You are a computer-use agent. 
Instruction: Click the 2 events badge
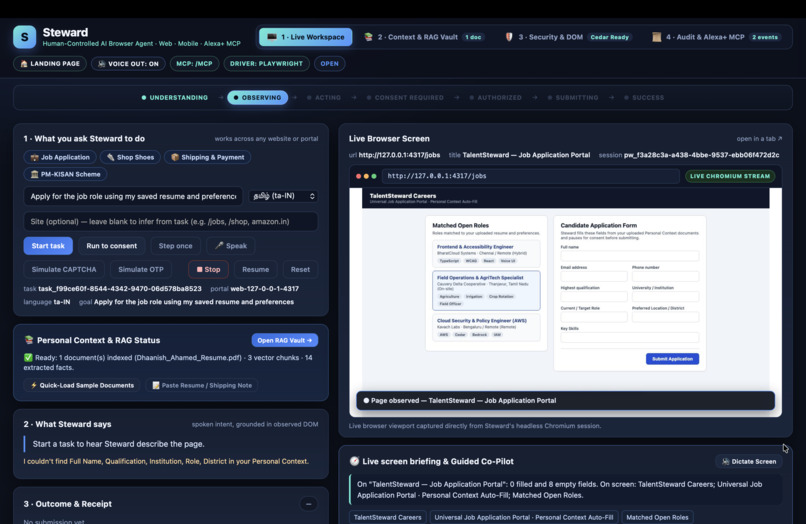765,37
